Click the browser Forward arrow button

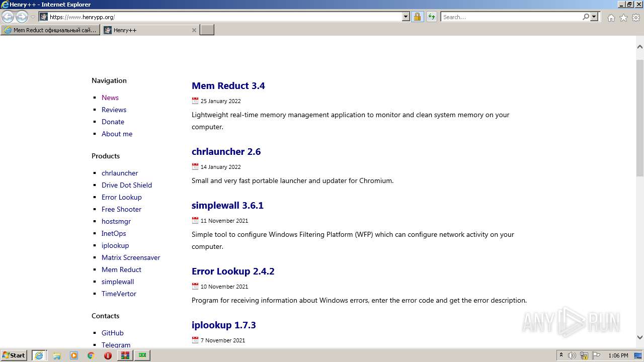[x=22, y=17]
